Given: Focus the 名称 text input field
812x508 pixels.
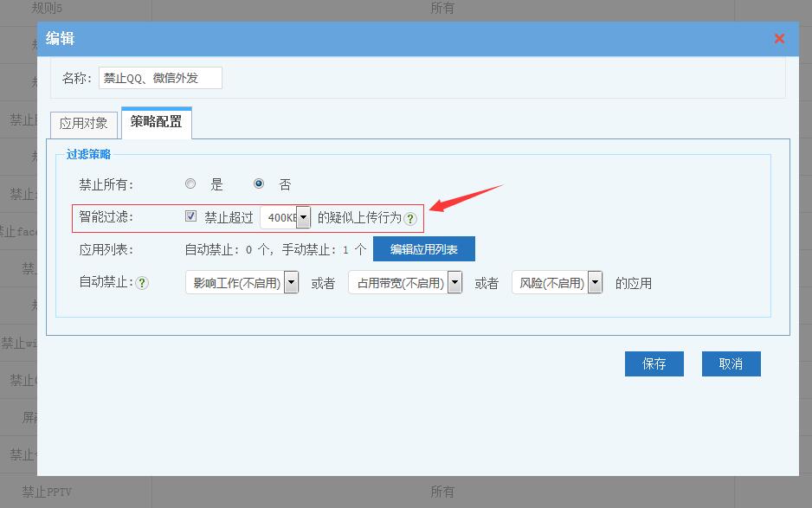Looking at the screenshot, I should point(160,78).
